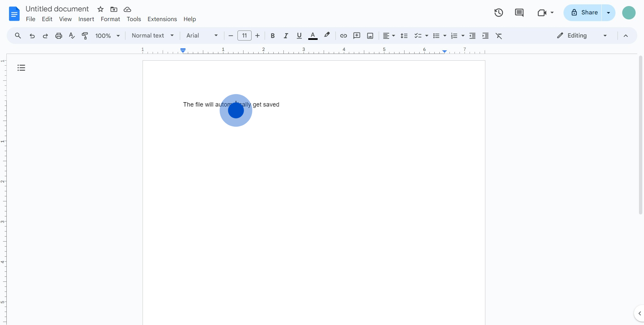Viewport: 644px width, 325px height.
Task: Toggle checklist formatting
Action: [418, 36]
